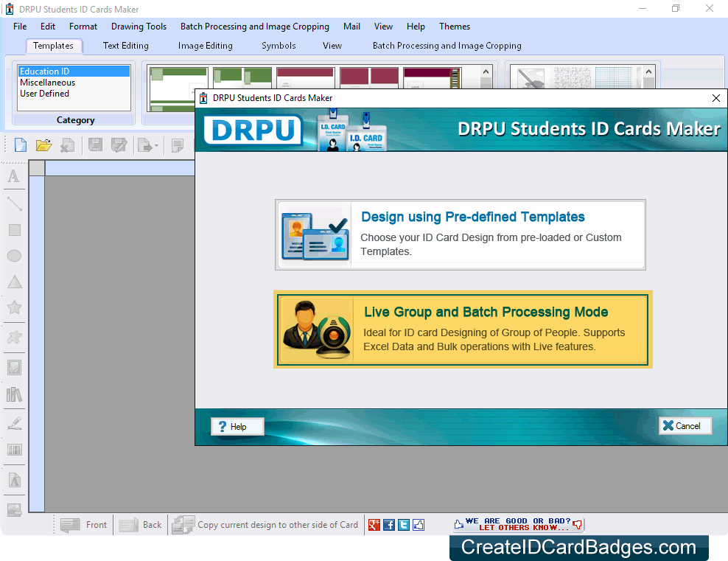Share on Facebook icon
The width and height of the screenshot is (728, 561).
pyautogui.click(x=389, y=525)
